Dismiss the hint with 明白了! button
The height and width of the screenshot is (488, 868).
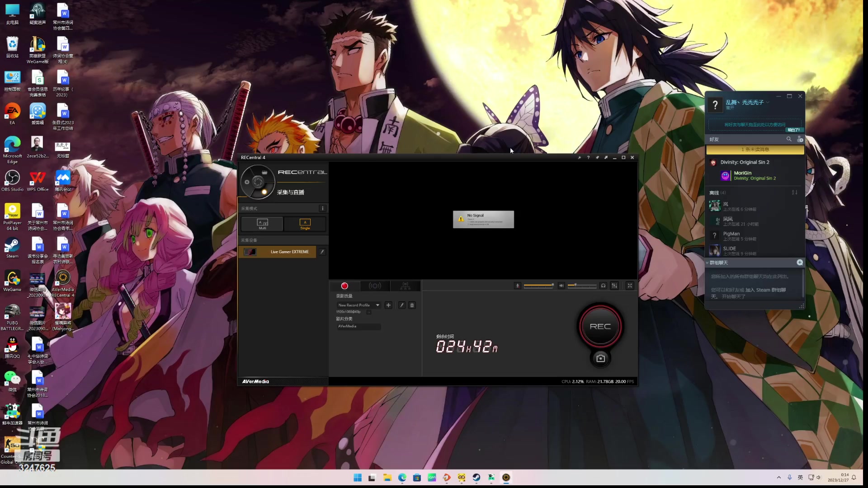[x=794, y=130]
